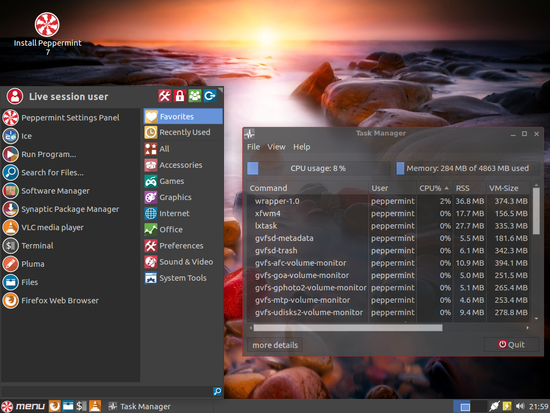Sort processes by the Command column
Viewport: 550px width, 413px height.
tap(308, 188)
